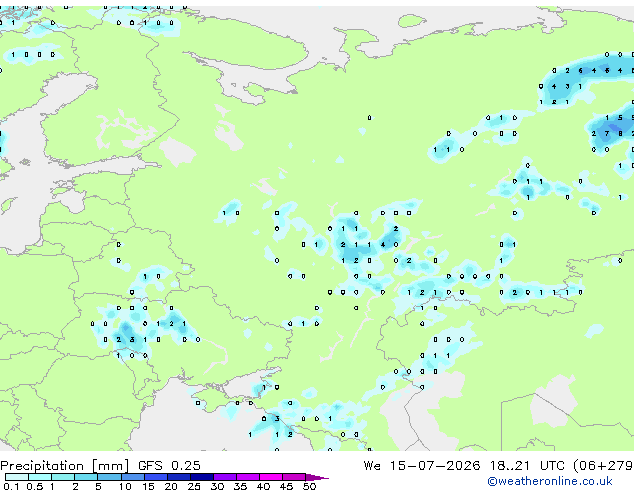634x490 pixels.
Task: Pick the 40–45 mm magenta legend swatch
Action: (271, 477)
